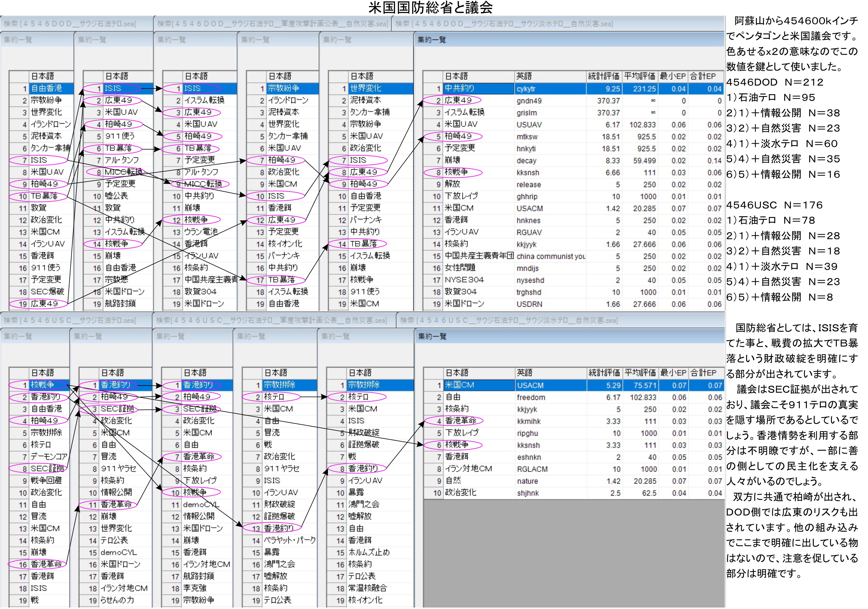Select the row labeled デーモンコア
Screen dimensions: 868x609
[x=49, y=457]
